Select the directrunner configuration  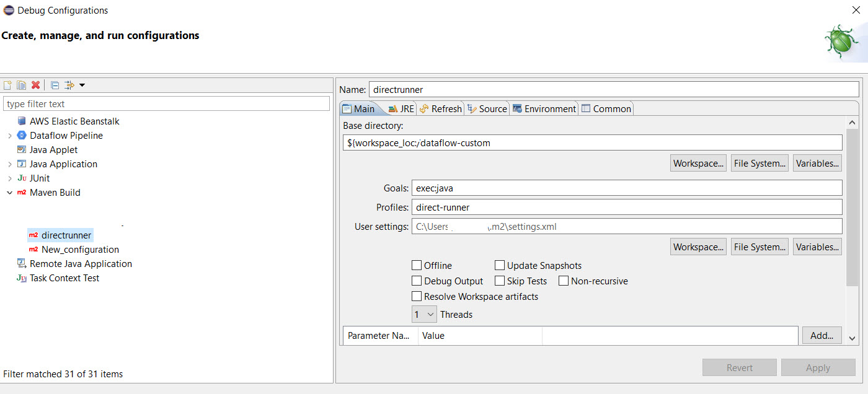(x=66, y=235)
